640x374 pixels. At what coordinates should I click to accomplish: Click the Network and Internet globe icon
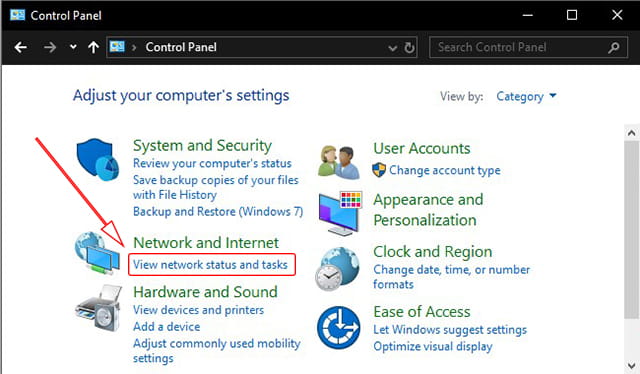pos(97,253)
